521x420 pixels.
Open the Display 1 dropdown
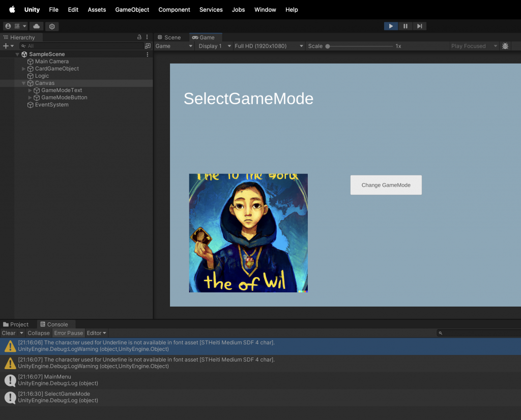(x=214, y=46)
